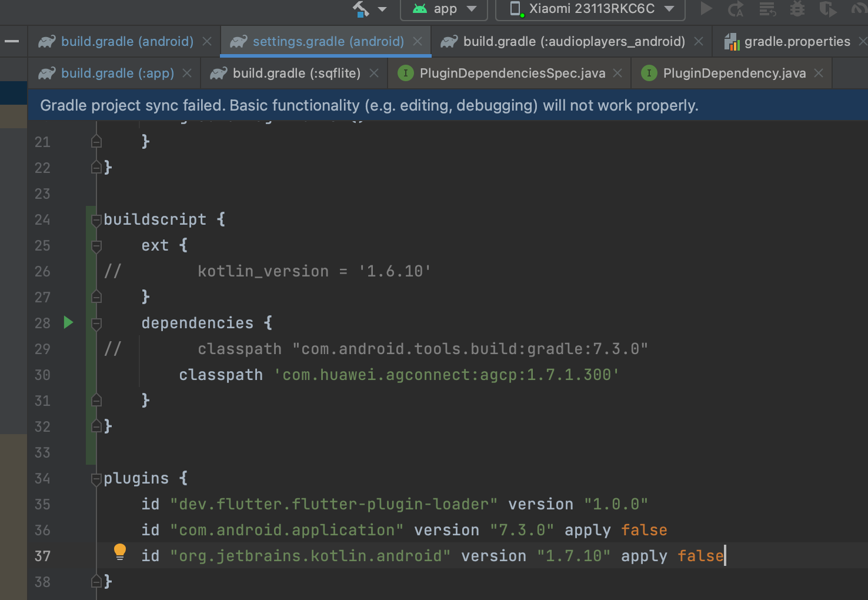This screenshot has width=868, height=600.
Task: Click the green run gutter icon on line 28
Action: (x=68, y=322)
